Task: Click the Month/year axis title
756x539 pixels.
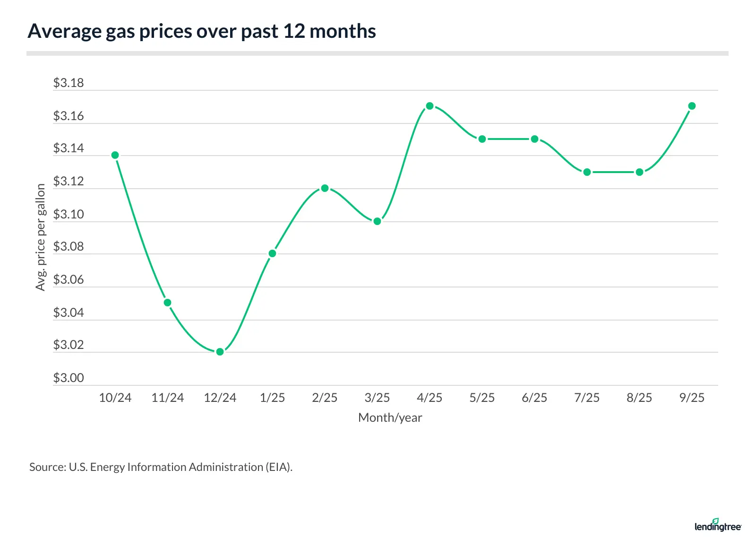Action: coord(390,417)
